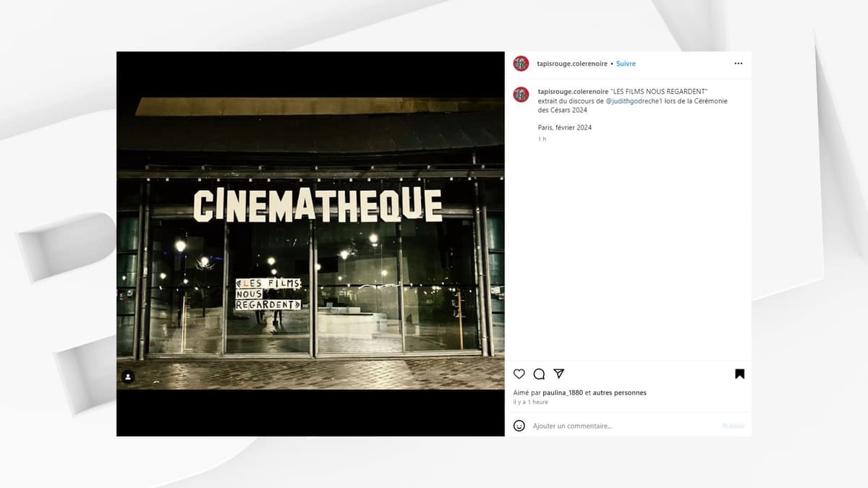Click tagged people icon on photo
Viewport: 868px width, 488px height.
click(x=128, y=377)
